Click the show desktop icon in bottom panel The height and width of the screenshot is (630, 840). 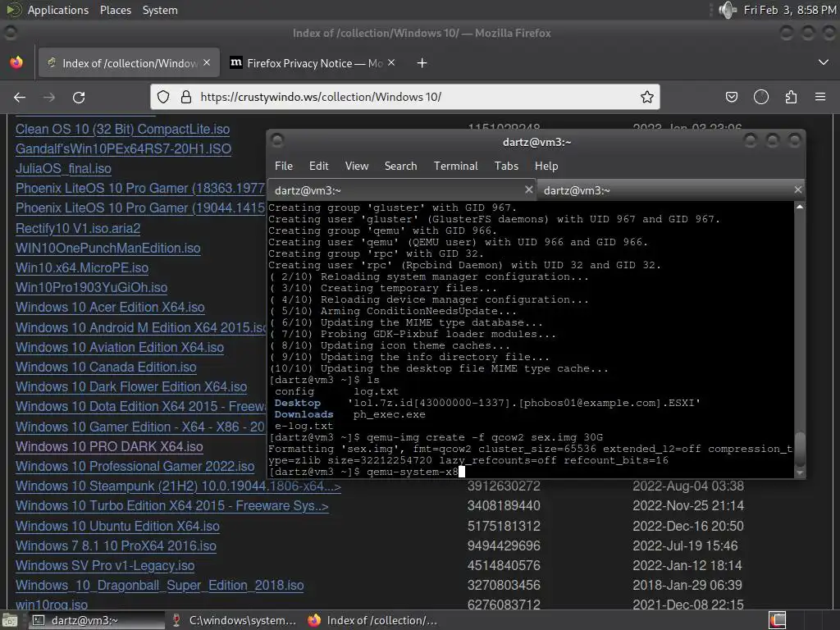coord(9,620)
